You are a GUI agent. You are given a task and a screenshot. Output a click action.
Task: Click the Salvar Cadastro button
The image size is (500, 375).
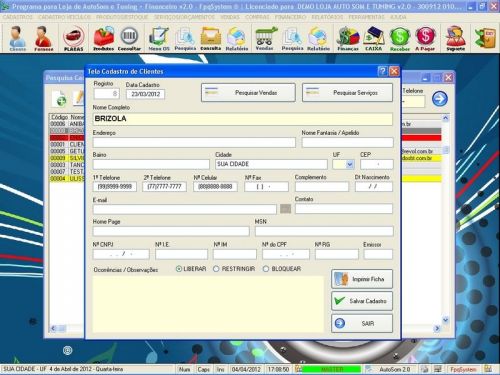pos(362,301)
